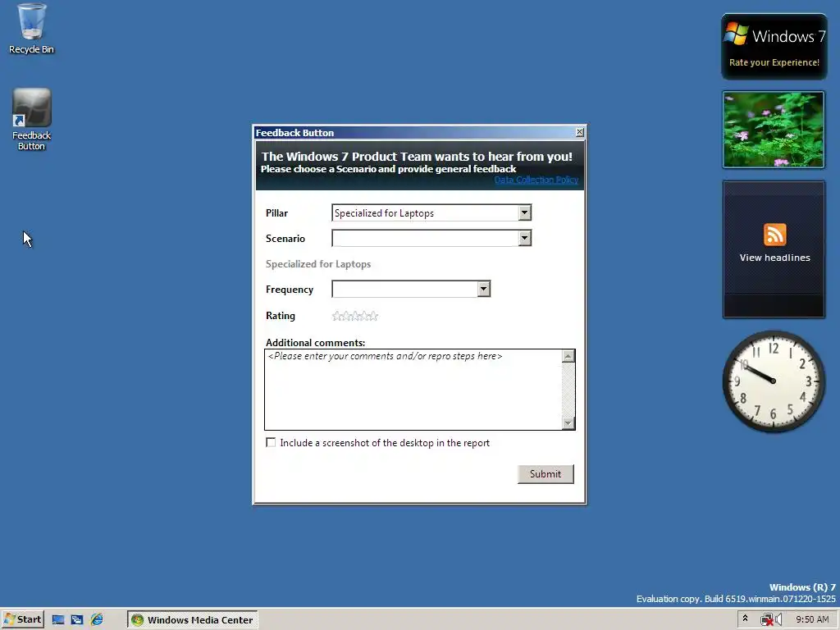This screenshot has width=840, height=630.
Task: Click the analog clock gadget
Action: [774, 381]
